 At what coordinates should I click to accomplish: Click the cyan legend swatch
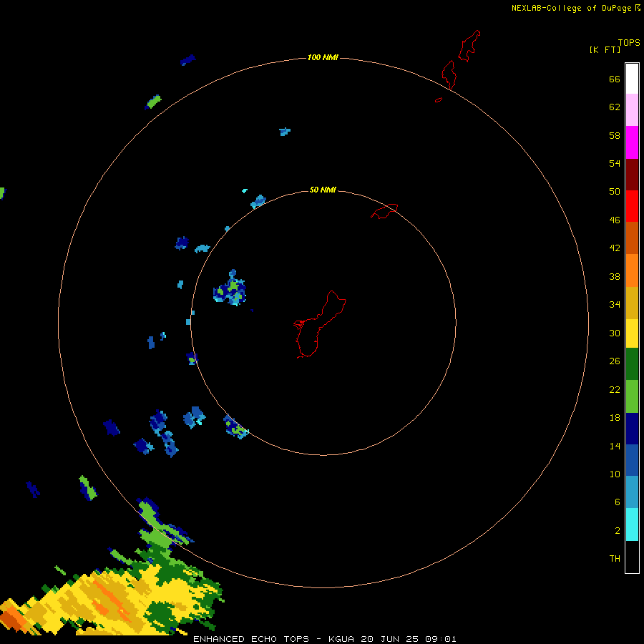click(x=632, y=525)
